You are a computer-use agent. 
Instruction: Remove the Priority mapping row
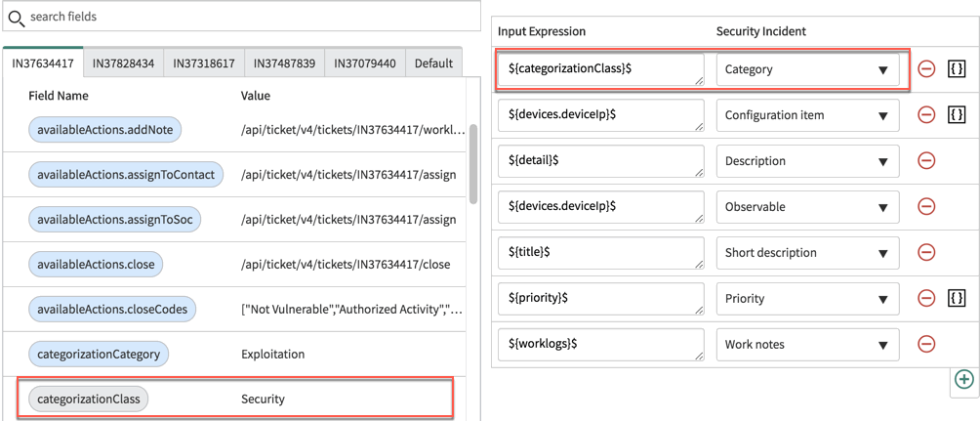point(925,298)
